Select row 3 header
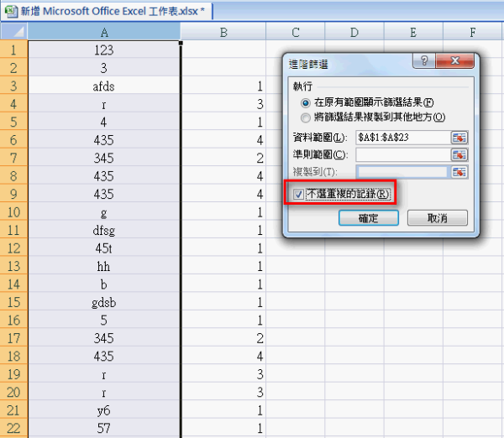The image size is (504, 438). click(13, 86)
